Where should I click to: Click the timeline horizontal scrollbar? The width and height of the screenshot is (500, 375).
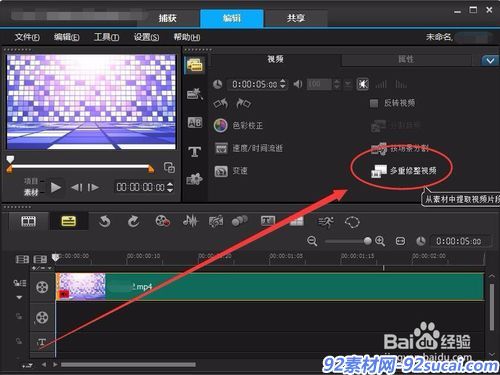pyautogui.click(x=128, y=365)
